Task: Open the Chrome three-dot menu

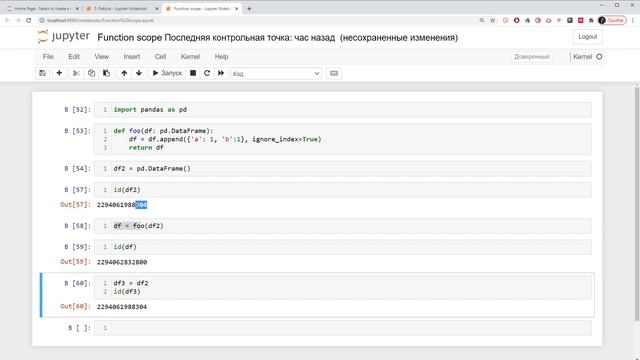Action: tap(633, 20)
